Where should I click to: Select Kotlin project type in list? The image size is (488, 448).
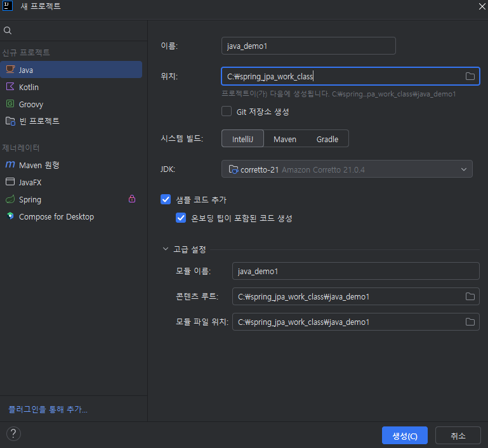[x=71, y=87]
